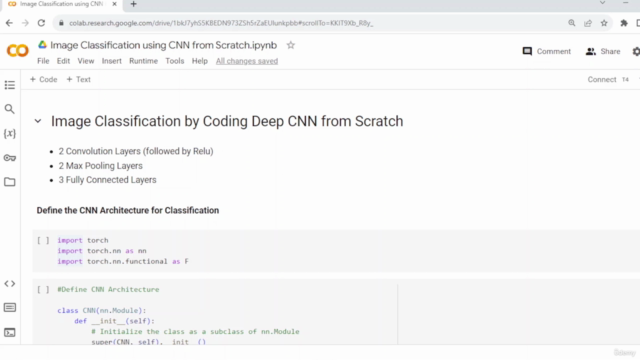Open find and replace search panel
640x360 pixels.
click(9, 109)
